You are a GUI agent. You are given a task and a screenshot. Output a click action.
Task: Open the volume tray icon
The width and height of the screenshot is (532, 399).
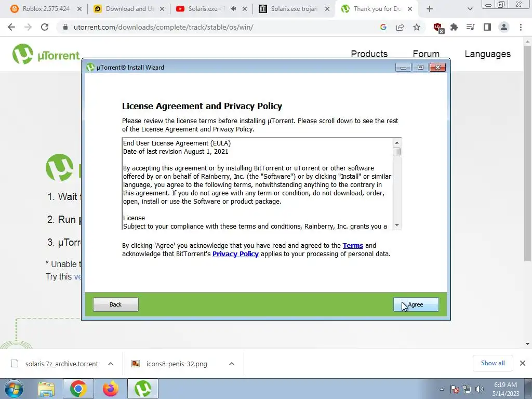tap(480, 389)
